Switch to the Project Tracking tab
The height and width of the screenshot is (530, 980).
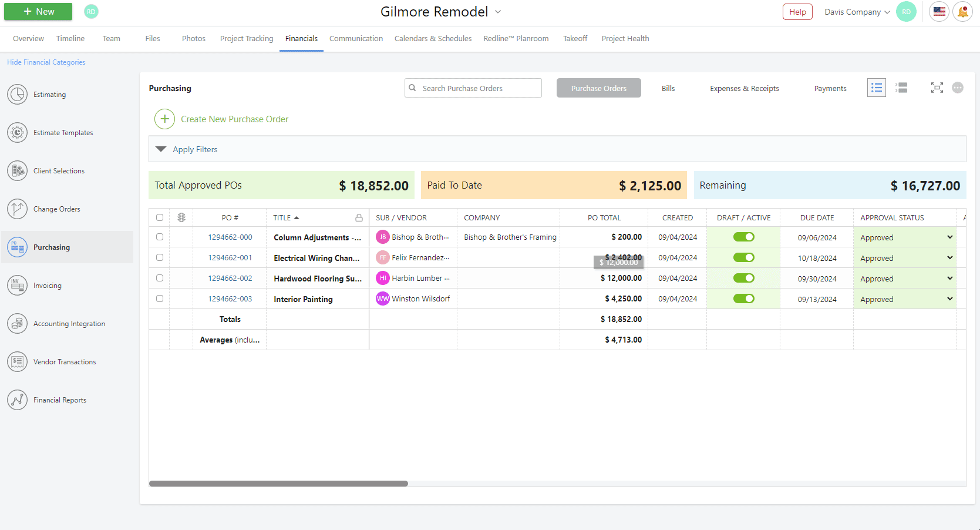pyautogui.click(x=247, y=39)
